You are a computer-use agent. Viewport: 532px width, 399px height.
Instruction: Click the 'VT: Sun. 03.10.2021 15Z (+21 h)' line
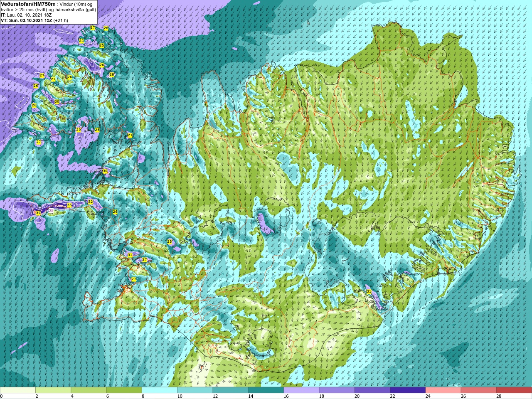34,20
